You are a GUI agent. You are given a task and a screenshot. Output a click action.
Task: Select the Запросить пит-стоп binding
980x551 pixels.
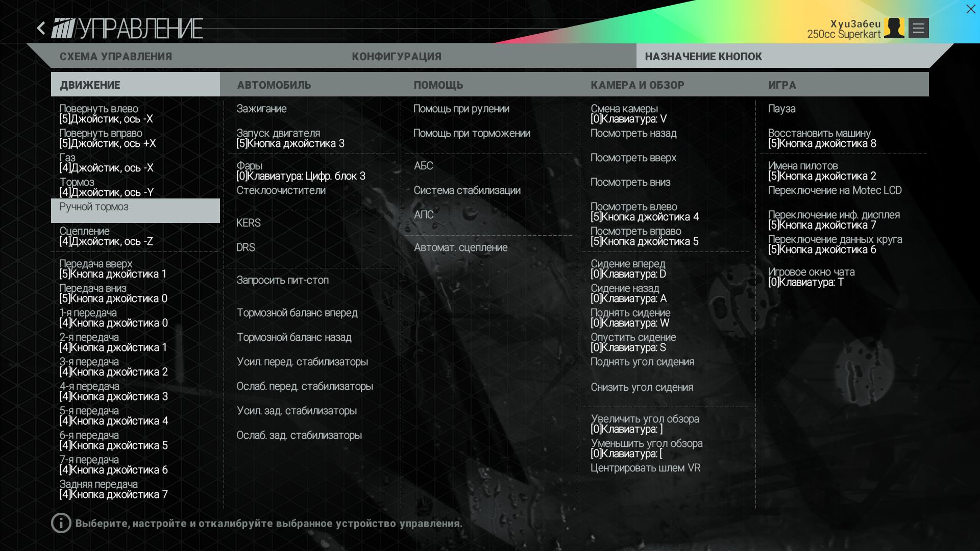(282, 280)
